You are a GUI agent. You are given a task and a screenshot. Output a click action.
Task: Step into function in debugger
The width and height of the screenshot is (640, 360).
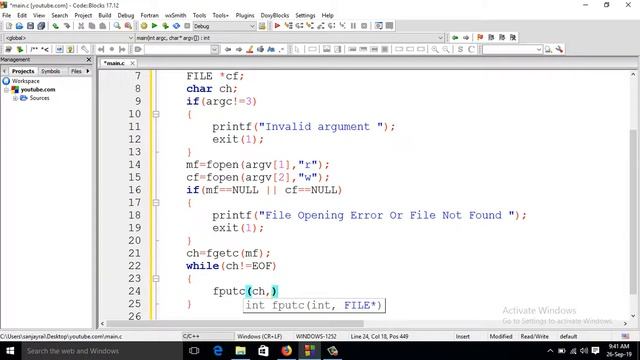point(310,26)
